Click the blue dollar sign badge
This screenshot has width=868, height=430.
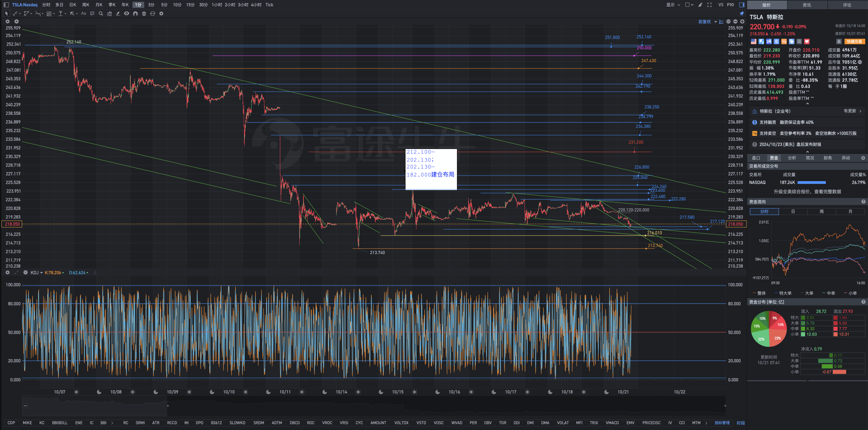tap(776, 41)
